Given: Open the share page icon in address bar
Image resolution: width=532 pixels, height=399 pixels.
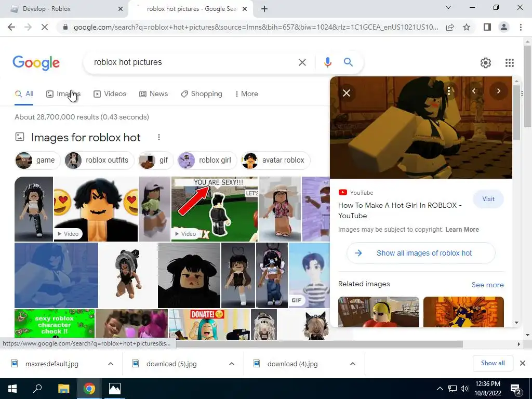Looking at the screenshot, I should pyautogui.click(x=450, y=27).
